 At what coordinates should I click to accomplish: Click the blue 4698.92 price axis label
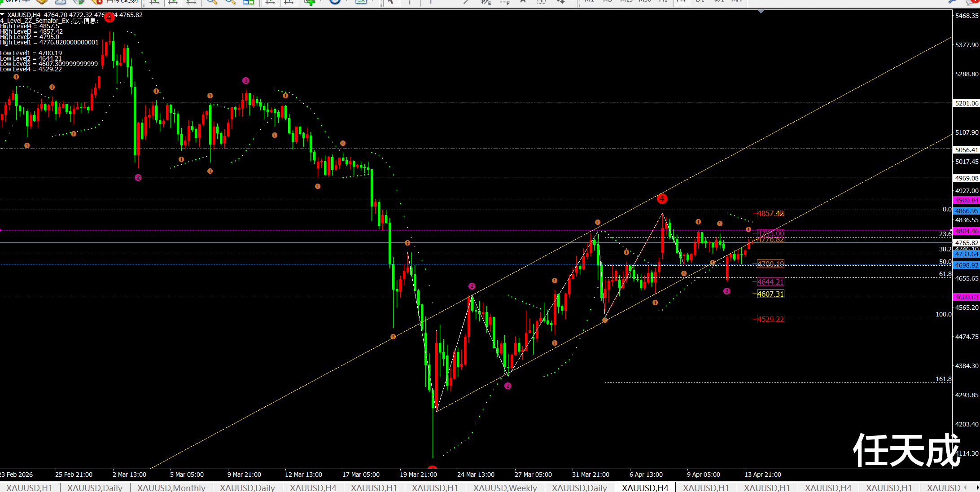point(966,265)
